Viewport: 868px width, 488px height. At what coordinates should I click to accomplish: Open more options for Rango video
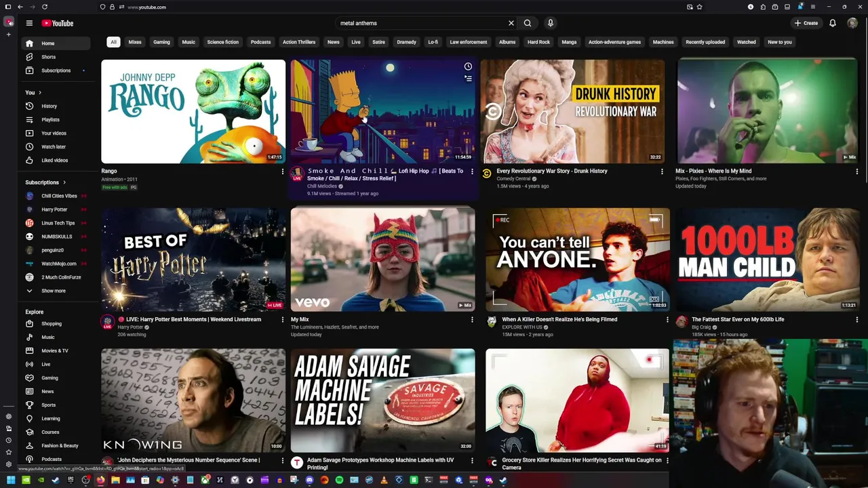click(283, 171)
